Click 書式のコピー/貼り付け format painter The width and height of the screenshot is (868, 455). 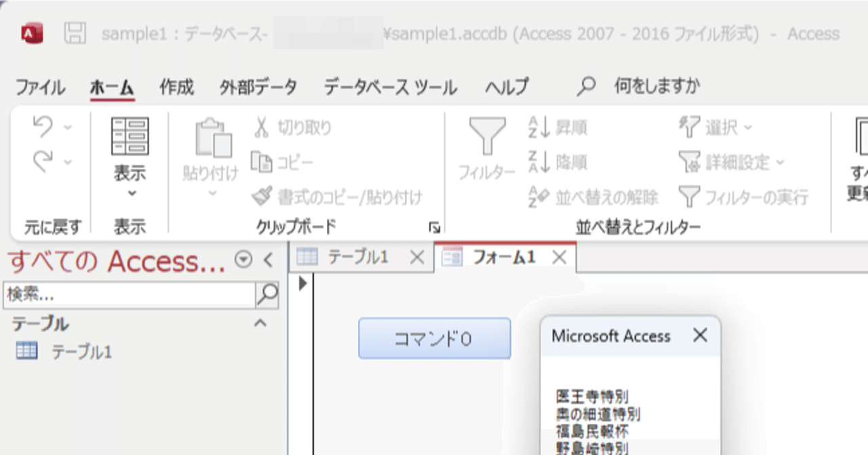coord(337,197)
